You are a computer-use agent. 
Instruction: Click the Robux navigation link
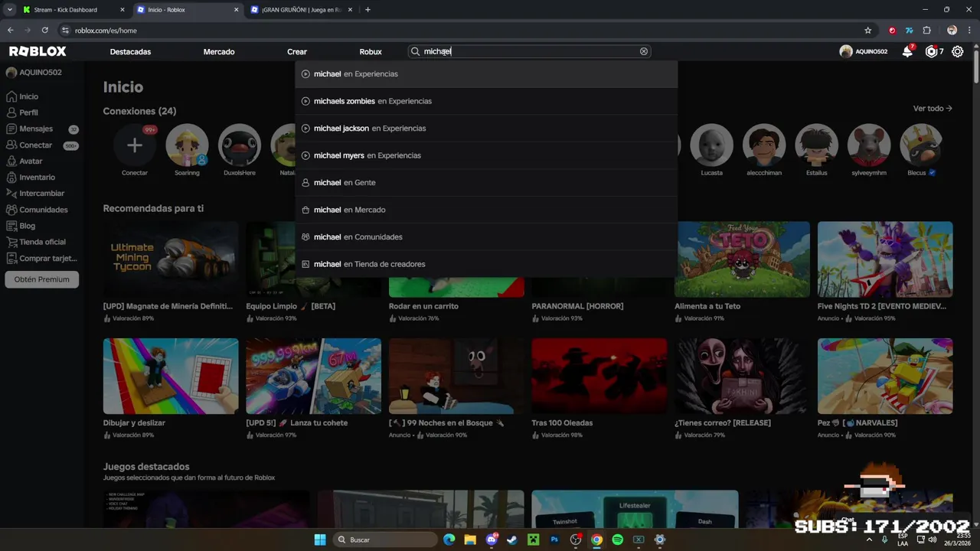[x=371, y=52]
